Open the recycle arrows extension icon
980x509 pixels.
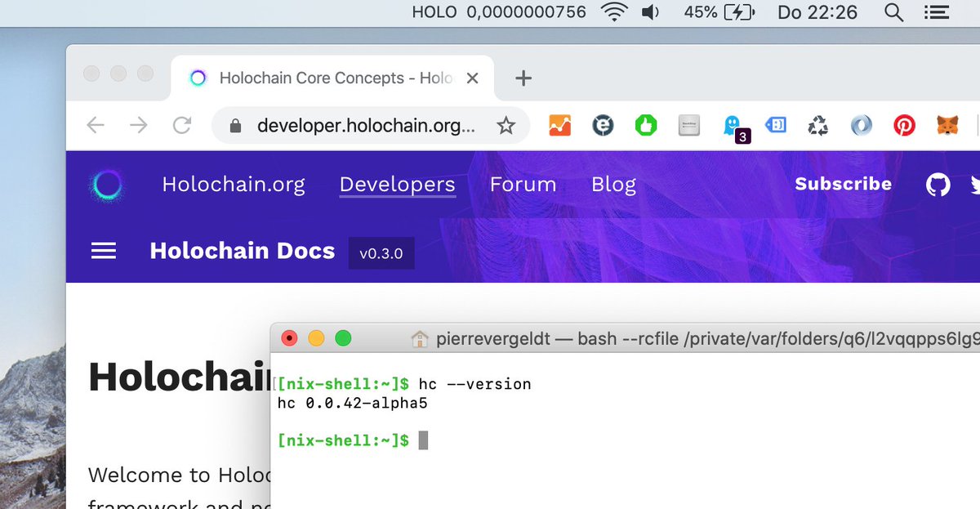817,126
